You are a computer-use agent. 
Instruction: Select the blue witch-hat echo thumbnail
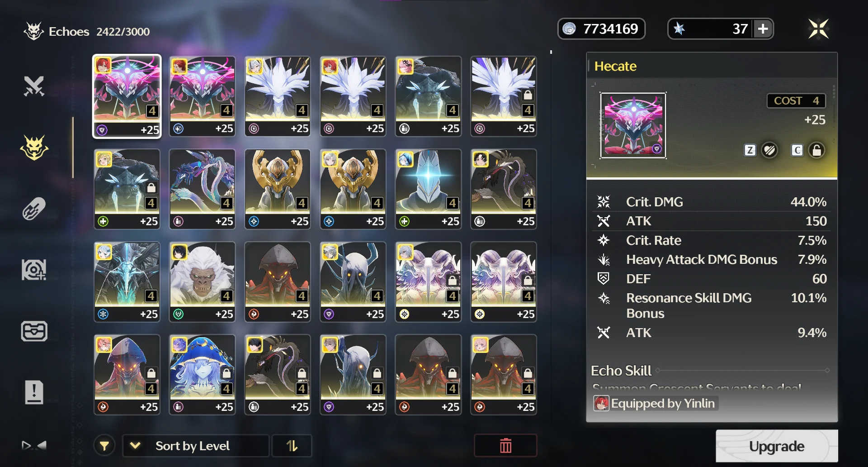[202, 375]
